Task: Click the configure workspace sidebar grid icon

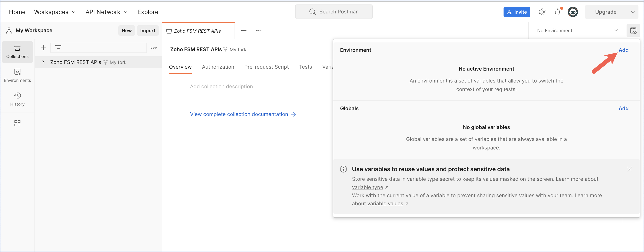Action: (x=17, y=123)
